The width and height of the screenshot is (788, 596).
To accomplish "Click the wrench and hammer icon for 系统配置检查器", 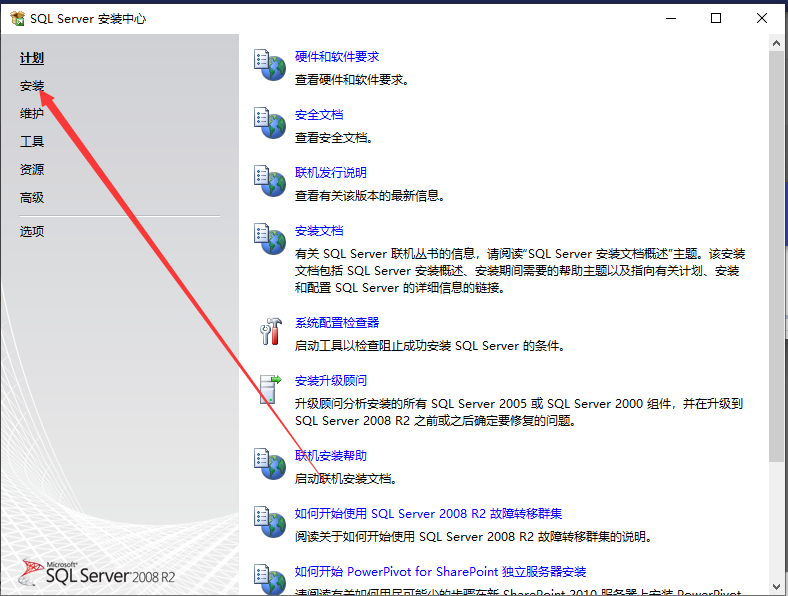I will tap(271, 331).
